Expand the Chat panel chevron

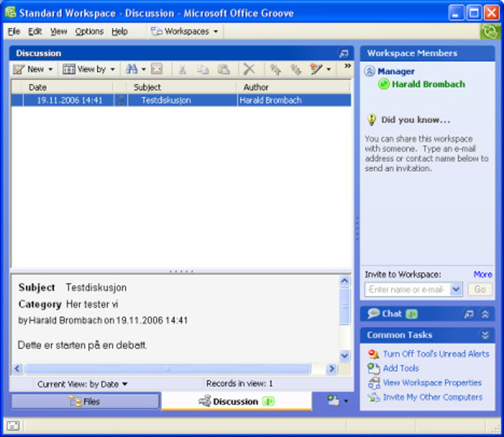point(485,314)
